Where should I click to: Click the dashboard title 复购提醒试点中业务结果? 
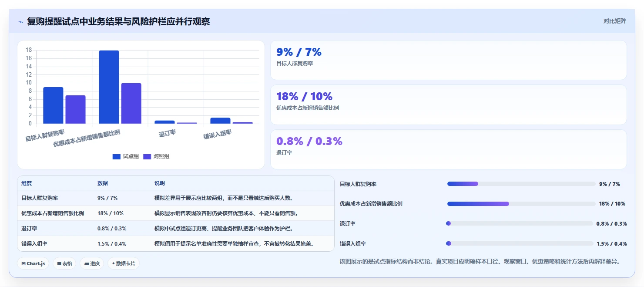118,21
